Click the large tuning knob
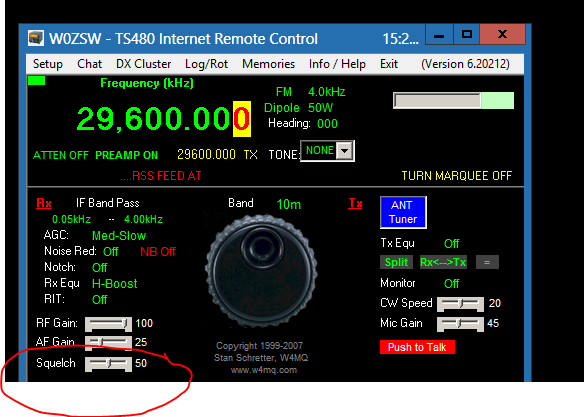 click(261, 271)
